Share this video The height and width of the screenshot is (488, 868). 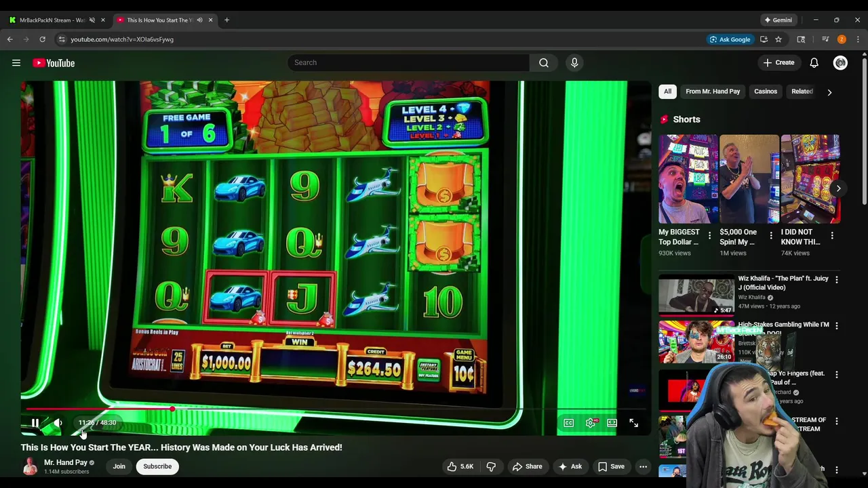tap(527, 466)
